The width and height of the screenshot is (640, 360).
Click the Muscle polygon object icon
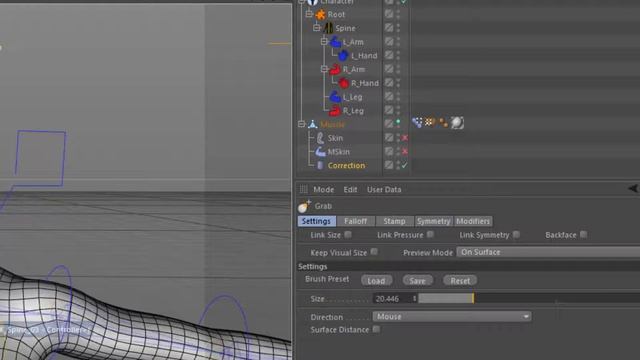tap(313, 124)
